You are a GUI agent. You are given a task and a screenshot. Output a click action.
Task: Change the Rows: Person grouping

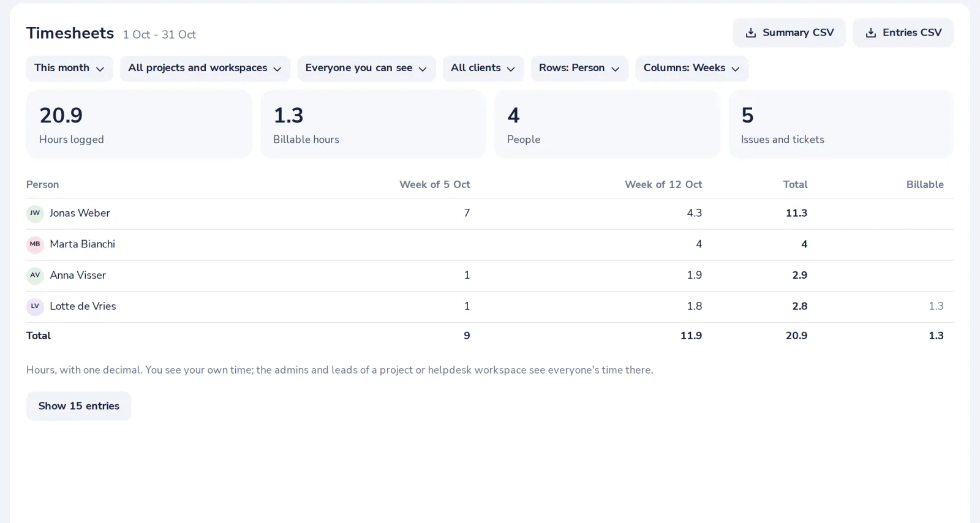click(x=579, y=68)
